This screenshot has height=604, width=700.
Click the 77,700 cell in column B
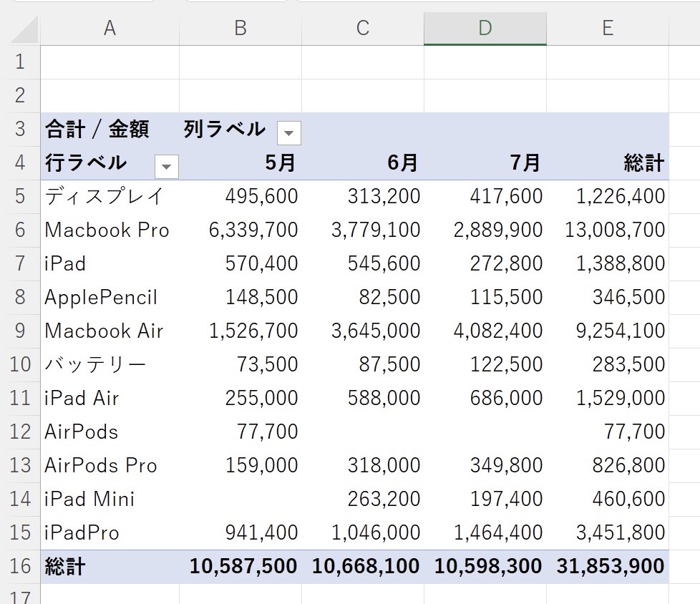(240, 432)
